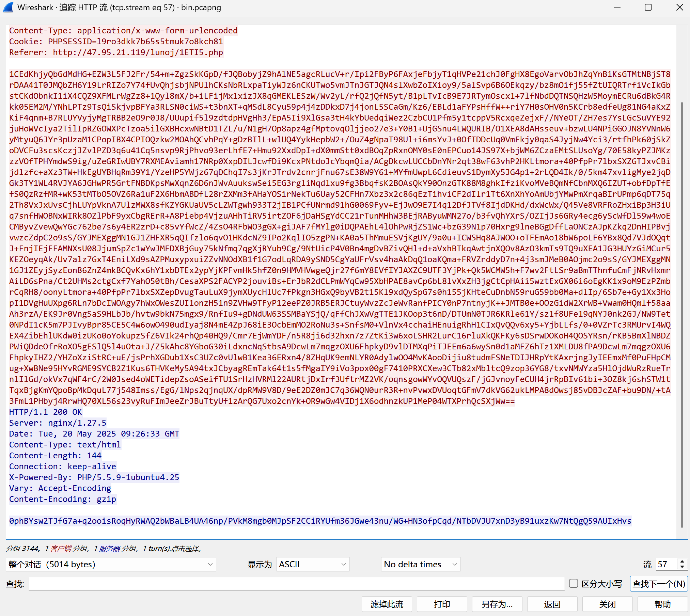
Task: Open the 整个对话 (5014 bytes) dropdown
Action: tap(111, 564)
